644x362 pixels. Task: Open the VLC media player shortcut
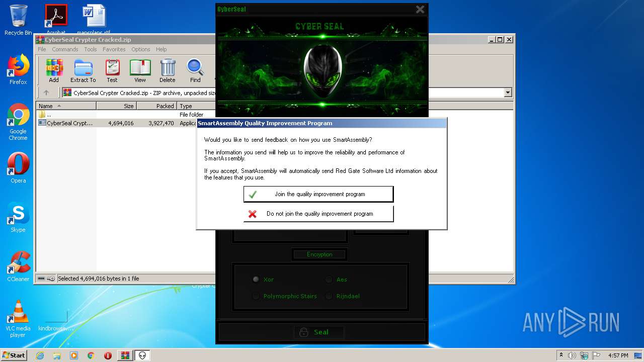[x=18, y=319]
